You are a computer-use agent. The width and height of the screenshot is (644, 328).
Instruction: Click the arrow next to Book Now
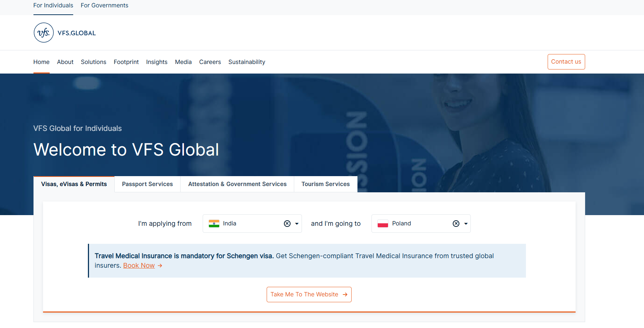[160, 265]
